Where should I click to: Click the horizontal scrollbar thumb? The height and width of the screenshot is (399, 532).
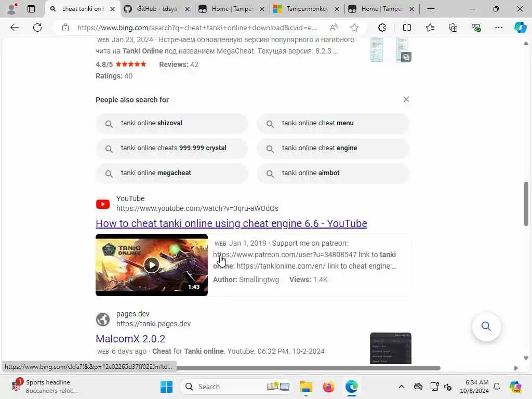tap(308, 368)
